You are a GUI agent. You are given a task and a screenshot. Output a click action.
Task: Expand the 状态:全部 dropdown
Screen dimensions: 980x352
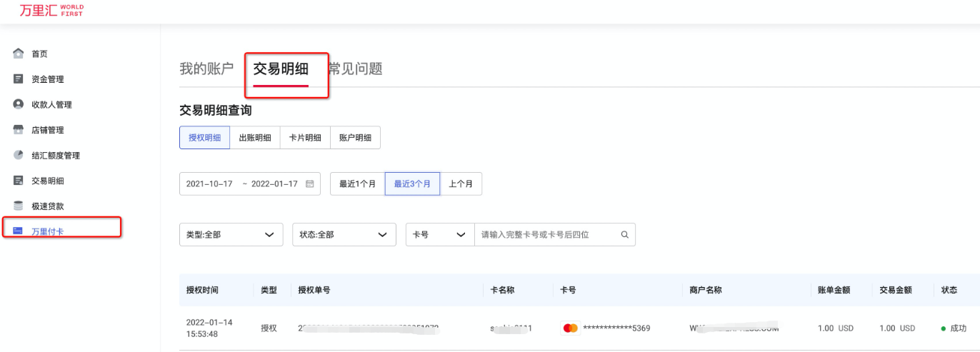344,234
